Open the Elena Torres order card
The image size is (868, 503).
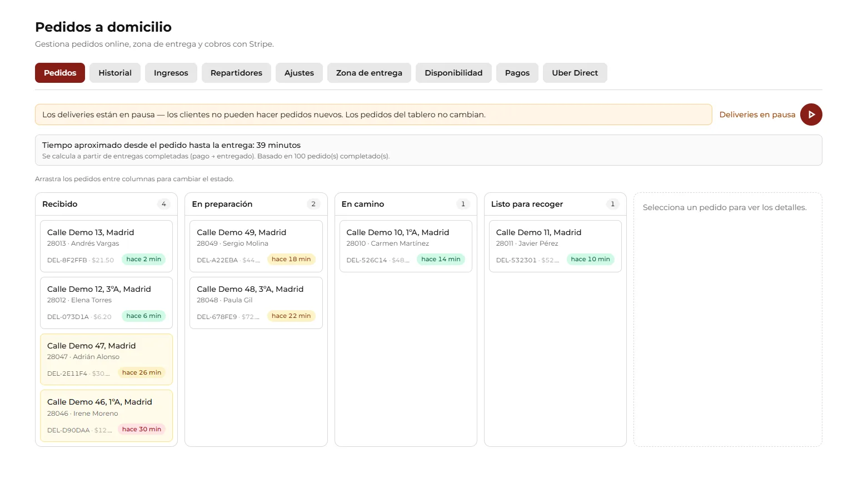pos(106,303)
